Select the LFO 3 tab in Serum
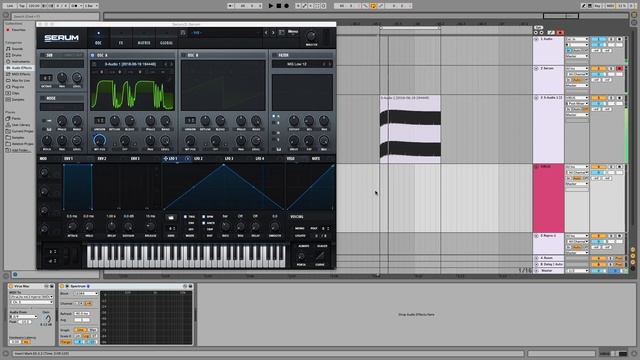The height and width of the screenshot is (360, 640). pos(229,158)
